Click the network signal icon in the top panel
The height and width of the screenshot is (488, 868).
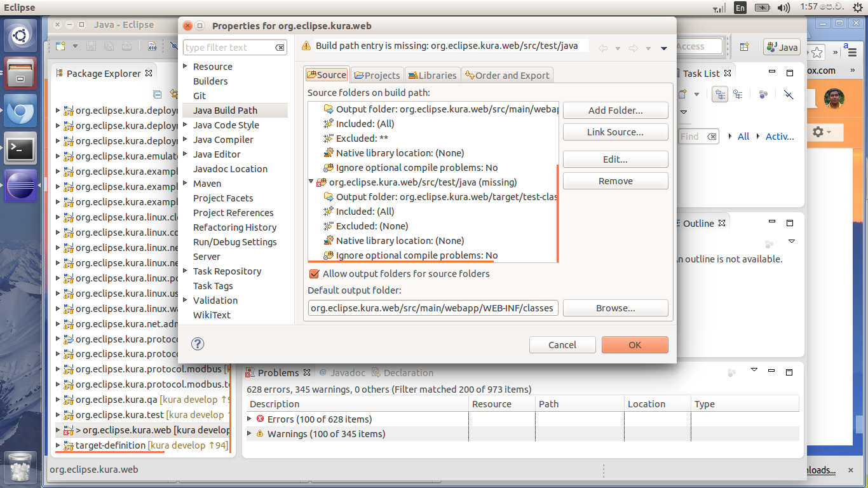719,8
